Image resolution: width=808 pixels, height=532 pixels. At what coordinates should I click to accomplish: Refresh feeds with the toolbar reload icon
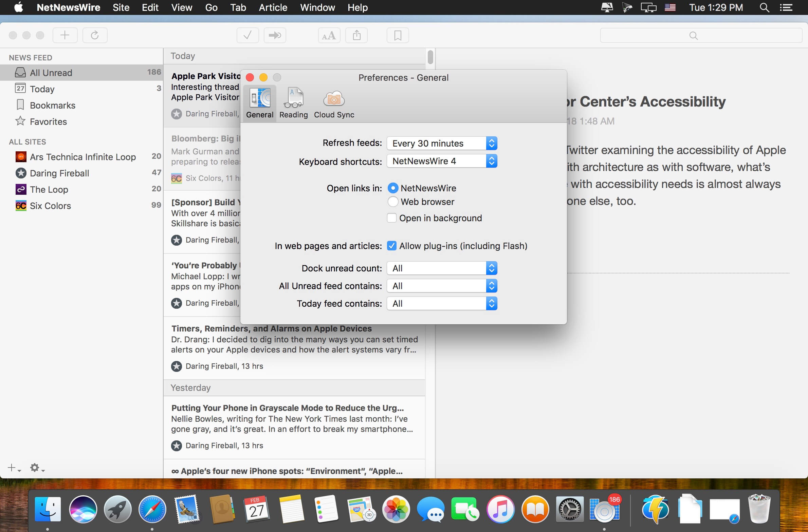(x=95, y=35)
